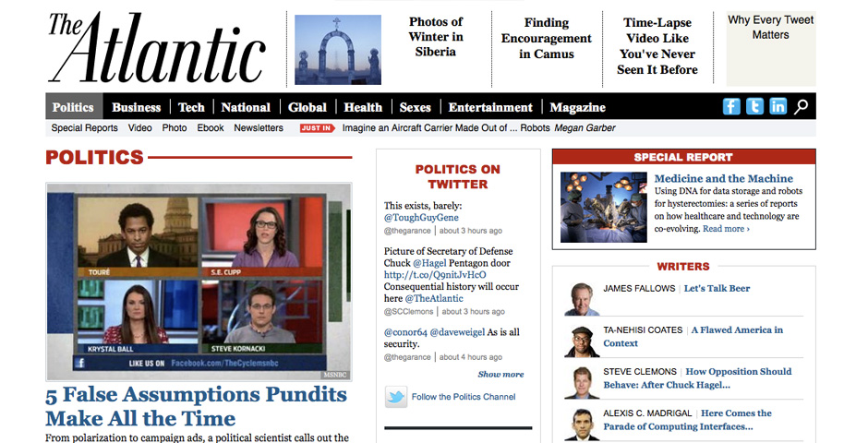The width and height of the screenshot is (868, 443).
Task: Click the search magnifier icon
Action: coord(801,107)
